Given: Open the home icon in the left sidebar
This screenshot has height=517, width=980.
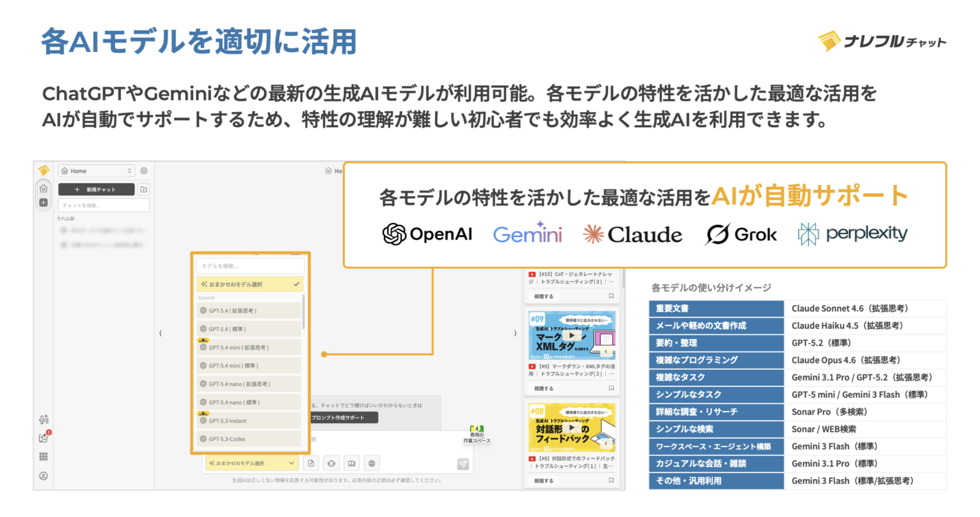Looking at the screenshot, I should click(x=44, y=188).
